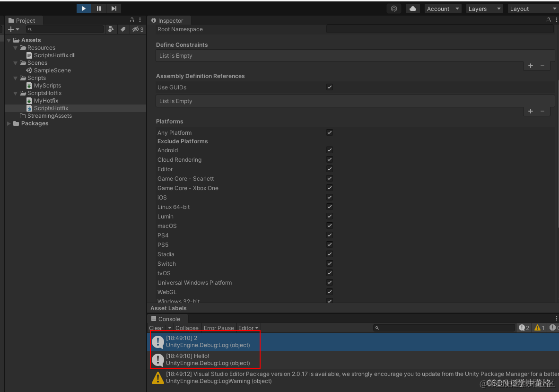Pause the editor with the Pause button
559x392 pixels.
pos(99,9)
